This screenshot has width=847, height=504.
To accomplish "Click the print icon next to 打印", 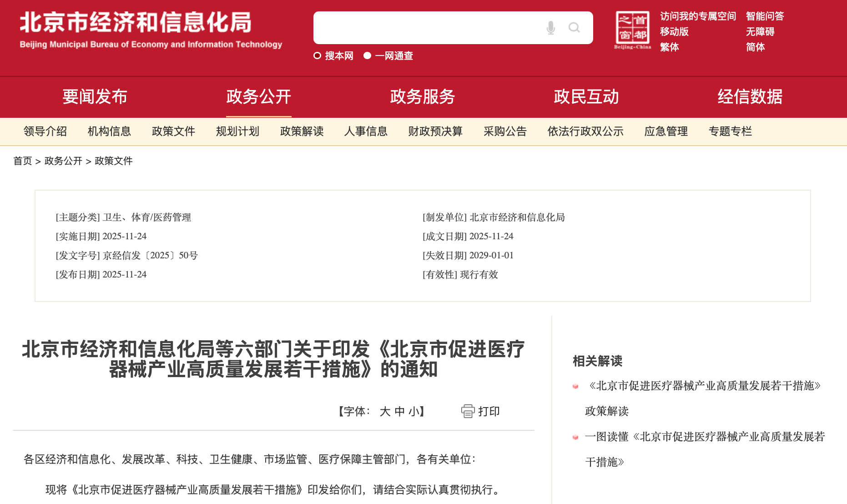I will tap(468, 411).
